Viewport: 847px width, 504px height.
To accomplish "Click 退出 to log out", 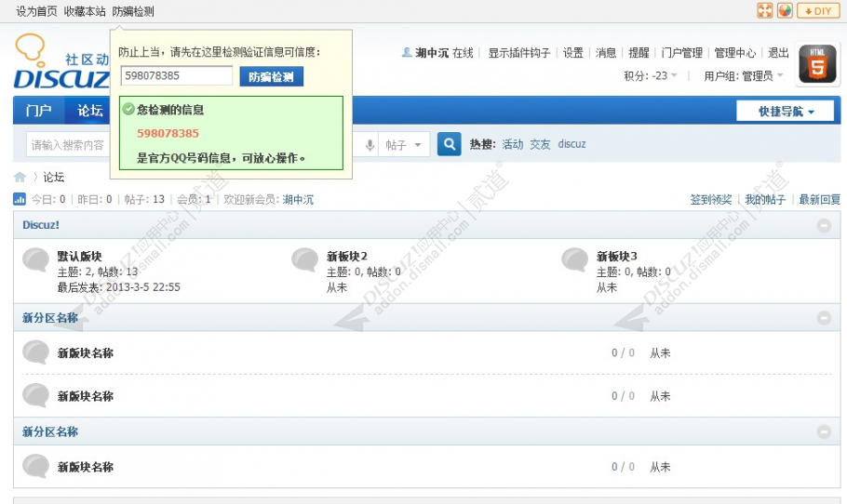I will [x=778, y=53].
